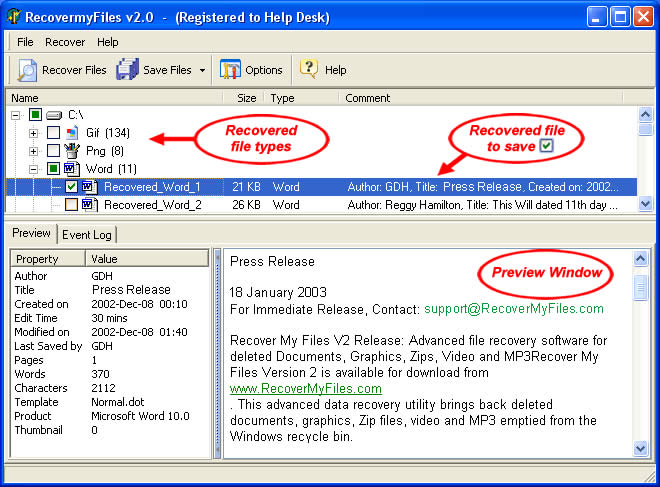
Task: Click the 'Author: Reggy Hamilton' comment cell
Action: click(x=483, y=205)
